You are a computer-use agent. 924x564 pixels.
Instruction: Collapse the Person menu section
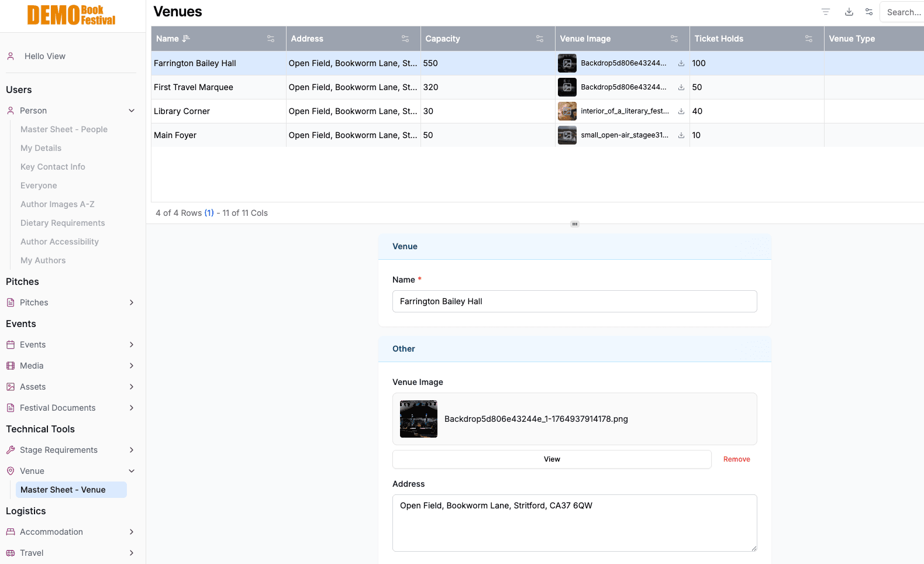coord(132,111)
